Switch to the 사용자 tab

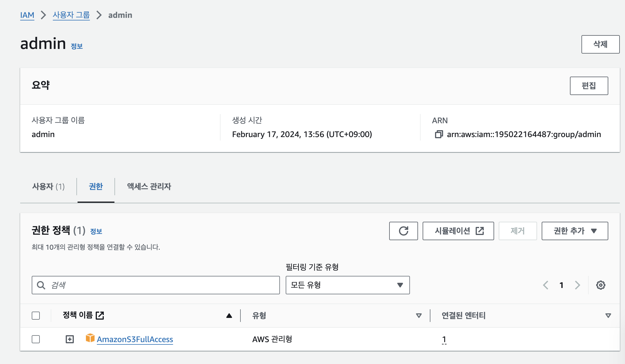48,187
